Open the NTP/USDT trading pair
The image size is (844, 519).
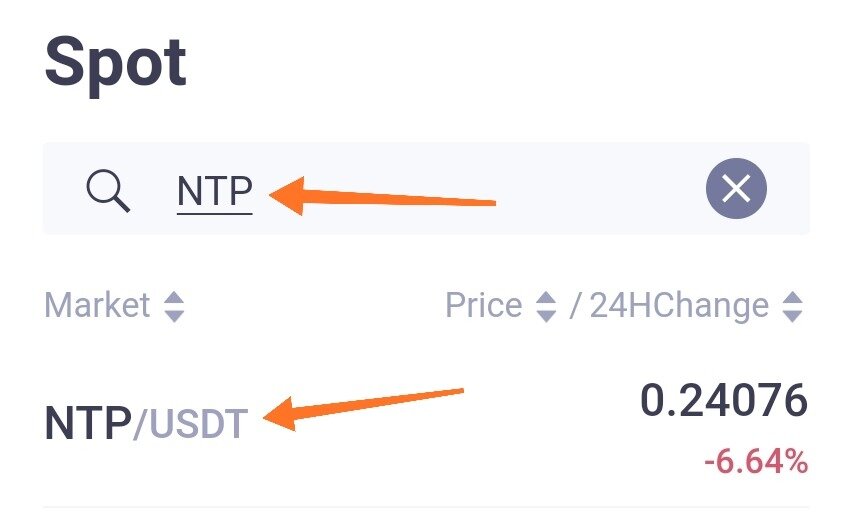coord(146,424)
